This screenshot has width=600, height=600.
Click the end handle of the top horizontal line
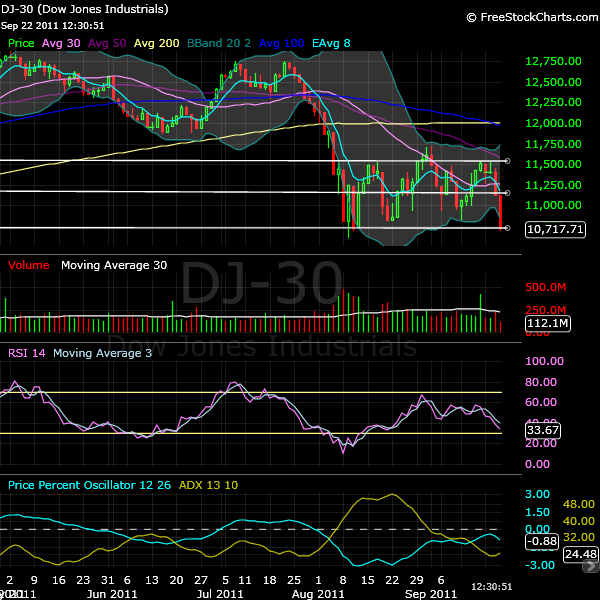(x=507, y=161)
